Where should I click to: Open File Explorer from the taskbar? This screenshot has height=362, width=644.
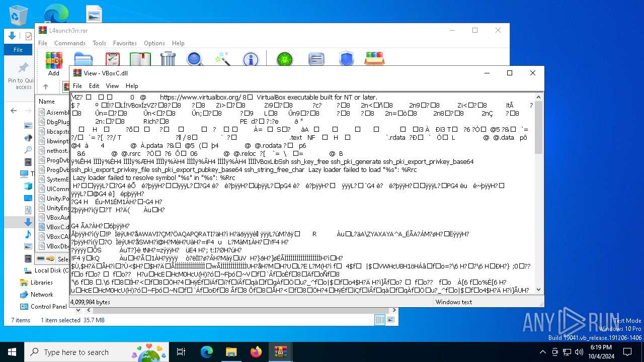click(231, 352)
